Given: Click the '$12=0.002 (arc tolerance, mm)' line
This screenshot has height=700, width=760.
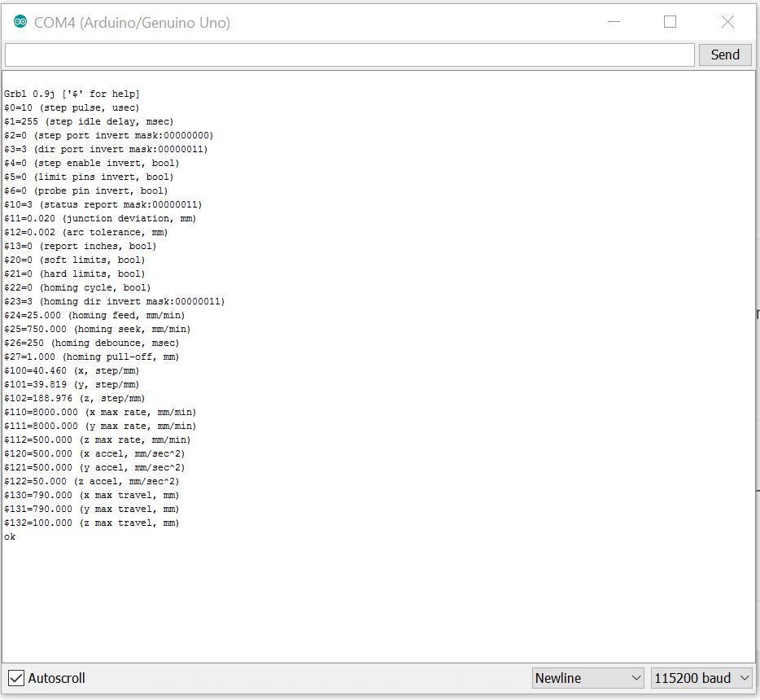Looking at the screenshot, I should pos(85,232).
